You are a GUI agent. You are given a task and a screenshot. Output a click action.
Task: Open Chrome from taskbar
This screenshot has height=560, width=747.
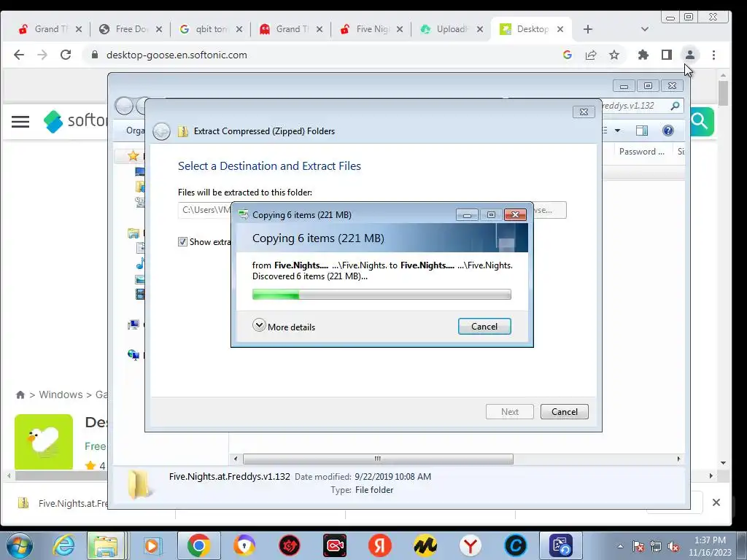click(198, 545)
